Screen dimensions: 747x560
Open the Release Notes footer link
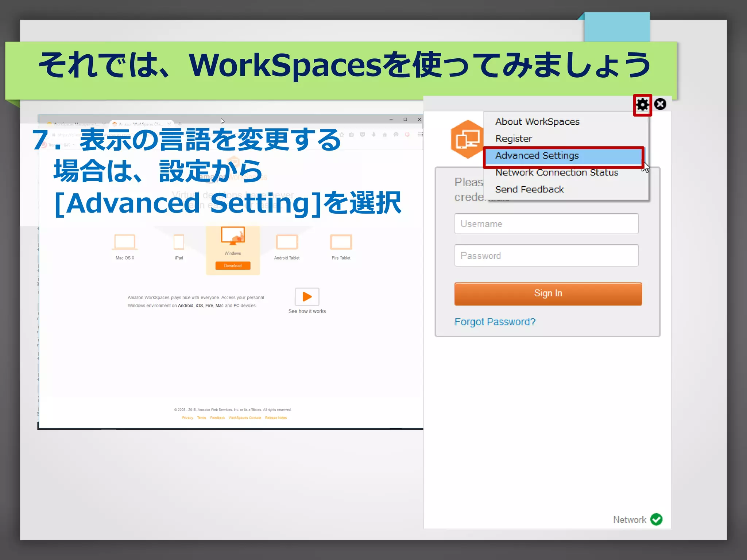(276, 418)
